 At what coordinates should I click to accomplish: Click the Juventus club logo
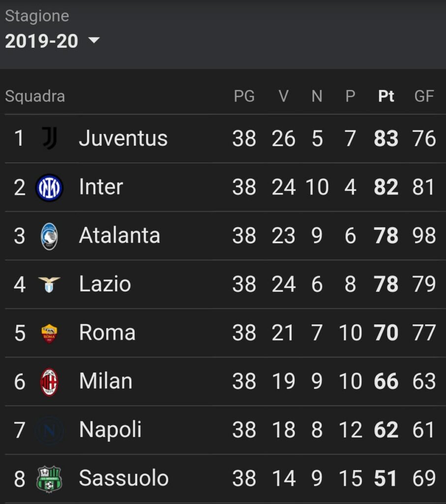point(50,138)
